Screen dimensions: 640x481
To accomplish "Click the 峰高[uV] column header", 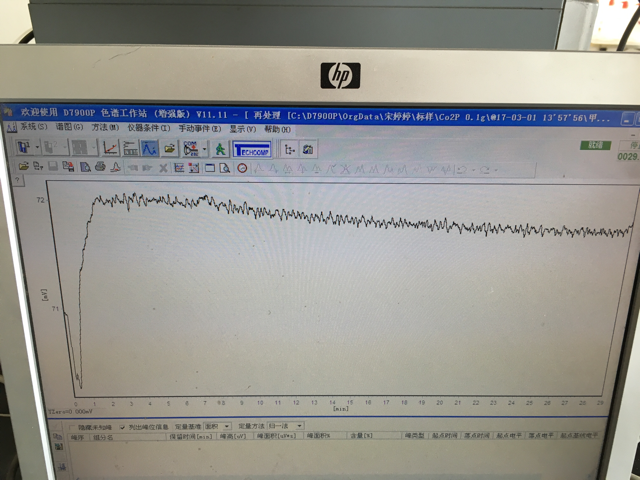I will pos(233,436).
